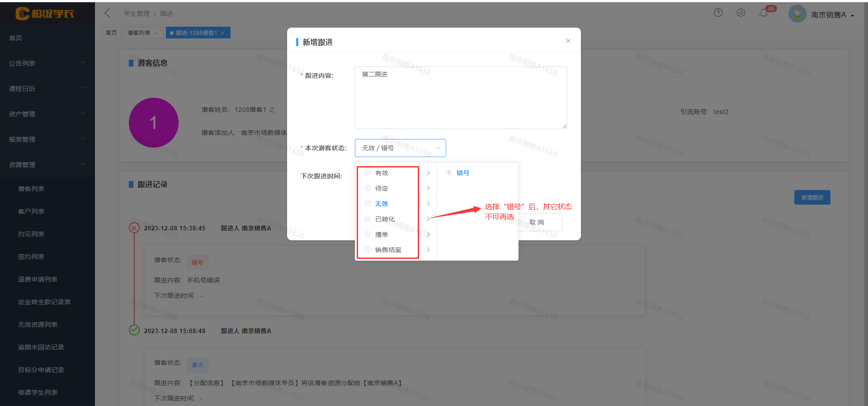Click the back arrow next to breadcrumb

click(x=108, y=13)
